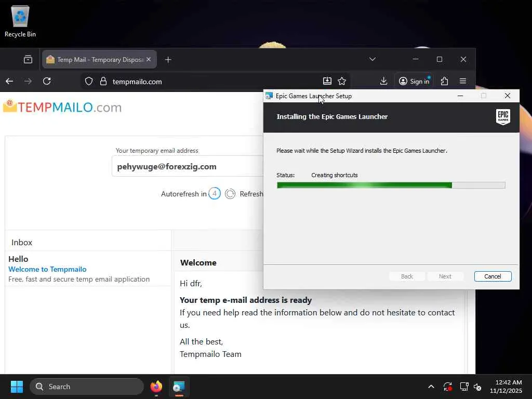Bookmark this page with the star
This screenshot has width=532, height=399.
(342, 81)
